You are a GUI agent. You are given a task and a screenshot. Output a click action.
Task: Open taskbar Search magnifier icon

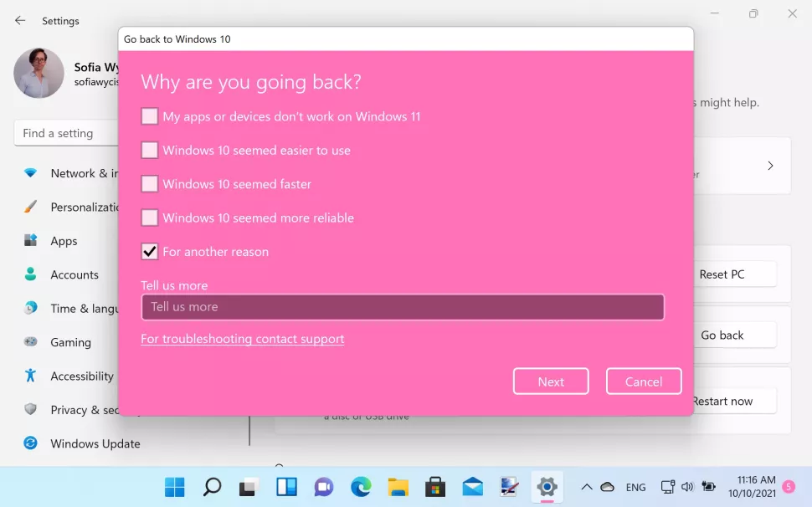[213, 487]
